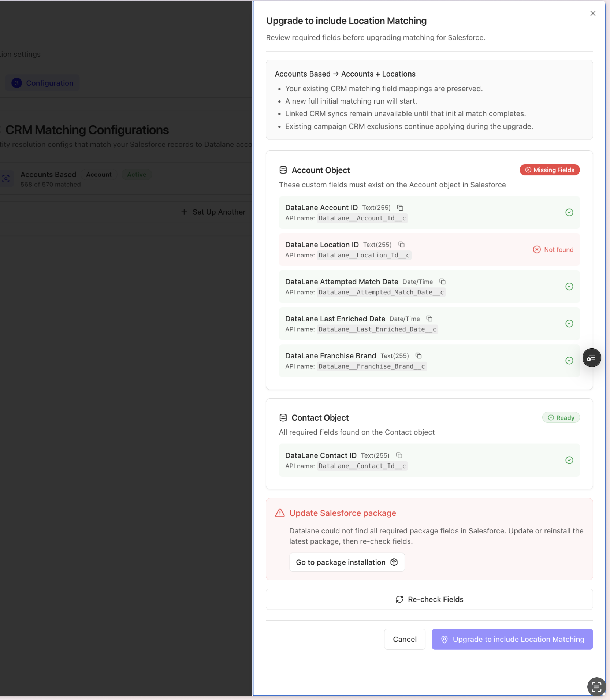Copy the Attempted Match Date field name
The height and width of the screenshot is (700, 610).
click(x=442, y=282)
